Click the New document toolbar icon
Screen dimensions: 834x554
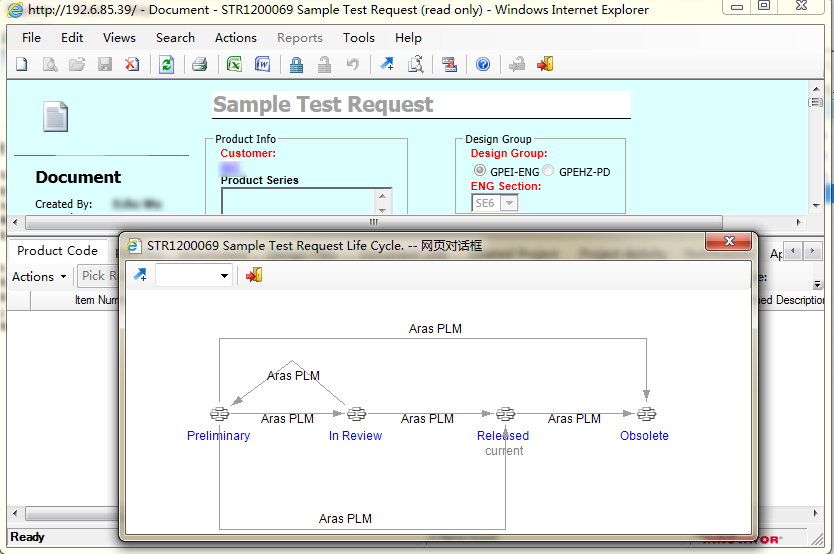(x=22, y=65)
